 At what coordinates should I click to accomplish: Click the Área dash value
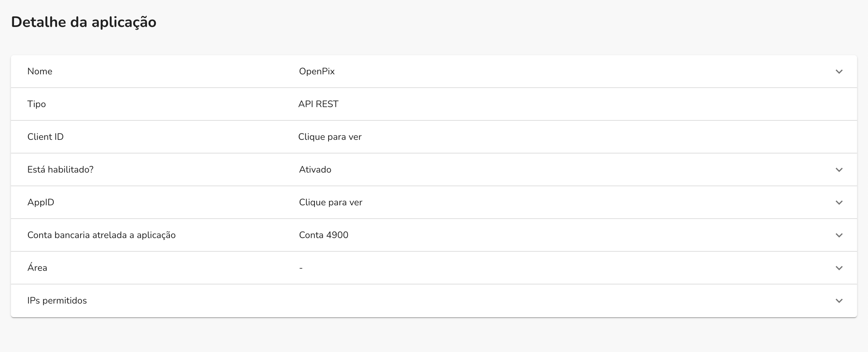(300, 268)
